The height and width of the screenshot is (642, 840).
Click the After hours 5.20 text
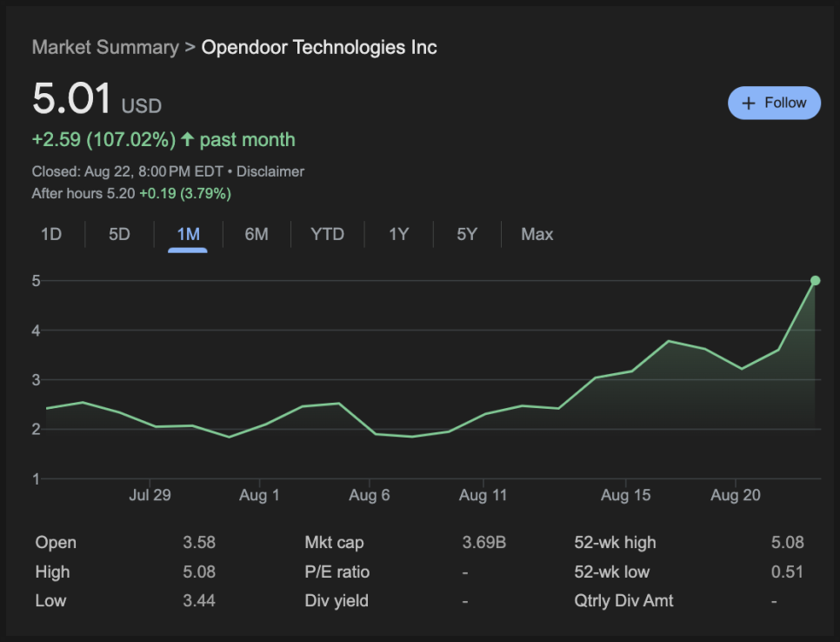[83, 193]
